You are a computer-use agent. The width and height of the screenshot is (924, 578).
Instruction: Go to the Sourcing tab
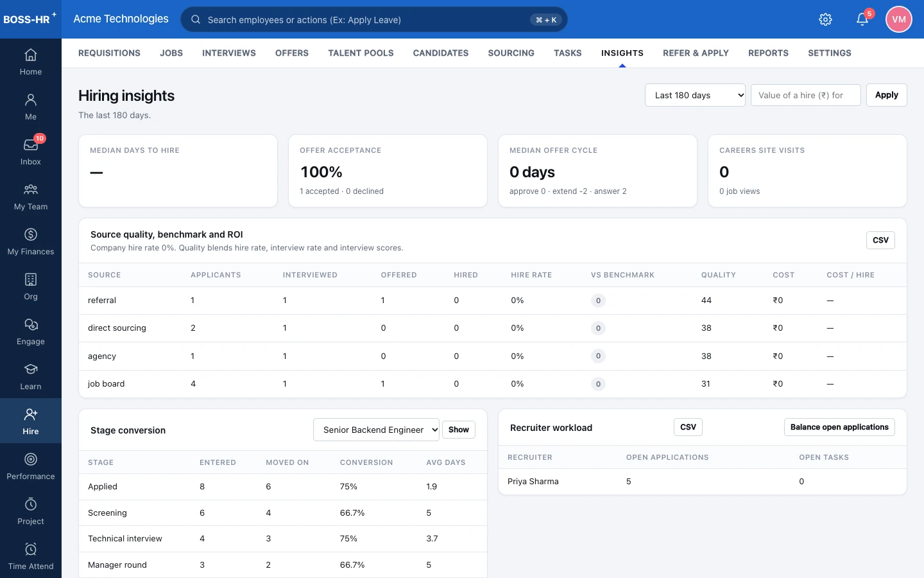pos(511,53)
